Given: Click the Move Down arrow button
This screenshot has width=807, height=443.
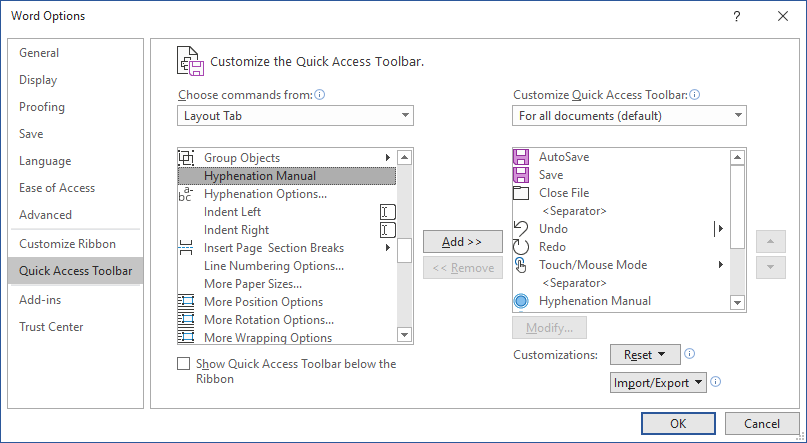Looking at the screenshot, I should click(x=770, y=267).
